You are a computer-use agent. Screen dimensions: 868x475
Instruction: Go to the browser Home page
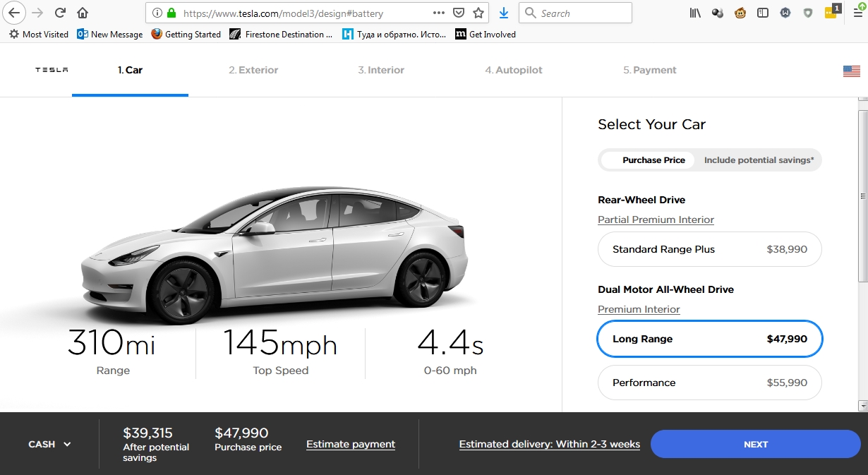click(x=83, y=13)
